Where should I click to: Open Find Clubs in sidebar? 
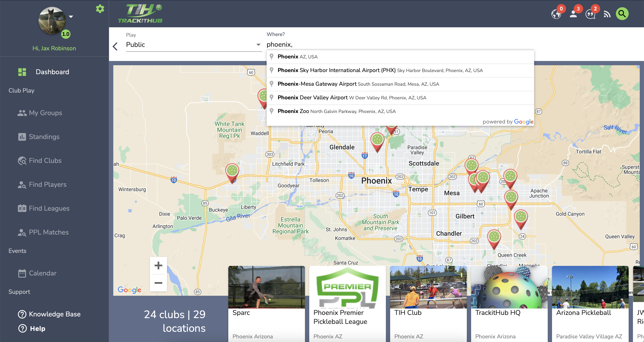point(45,161)
